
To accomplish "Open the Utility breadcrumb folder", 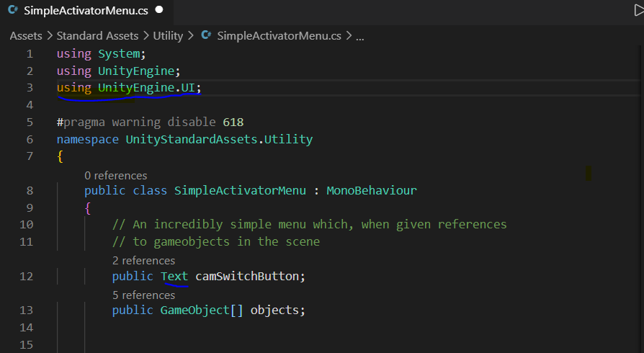I will [168, 36].
